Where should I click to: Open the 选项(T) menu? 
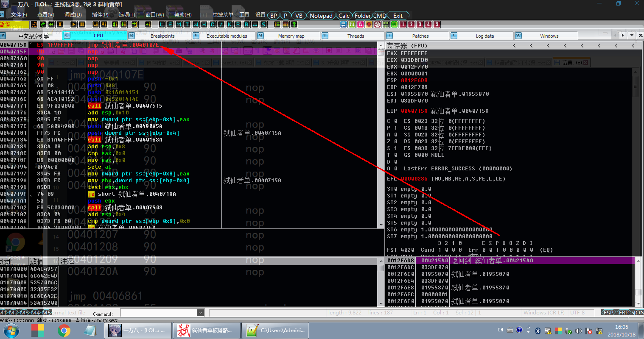tap(127, 15)
